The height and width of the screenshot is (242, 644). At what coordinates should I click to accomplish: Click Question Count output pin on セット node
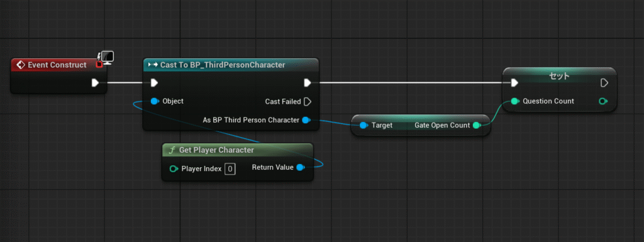coord(603,101)
